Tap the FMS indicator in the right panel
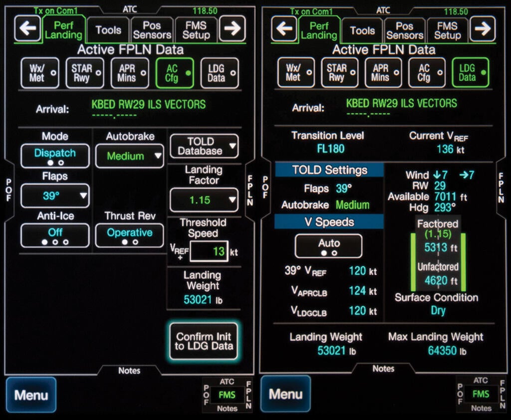The height and width of the screenshot is (420, 511). click(x=481, y=394)
